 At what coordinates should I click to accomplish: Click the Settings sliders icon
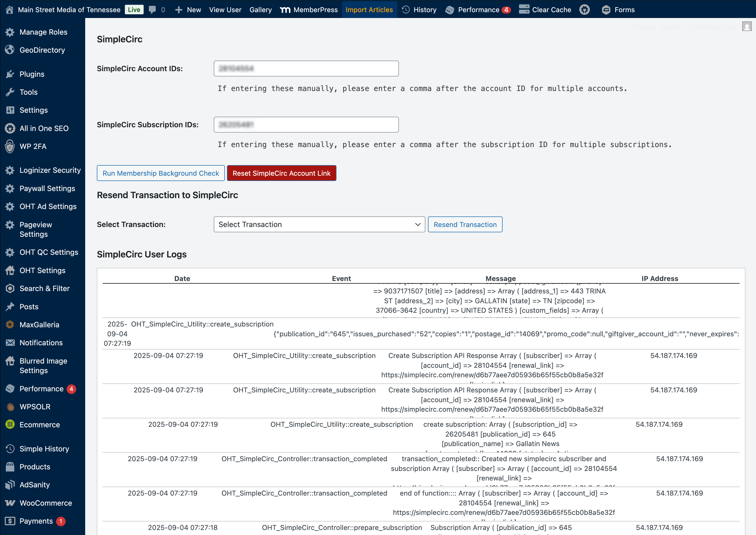[x=10, y=110]
